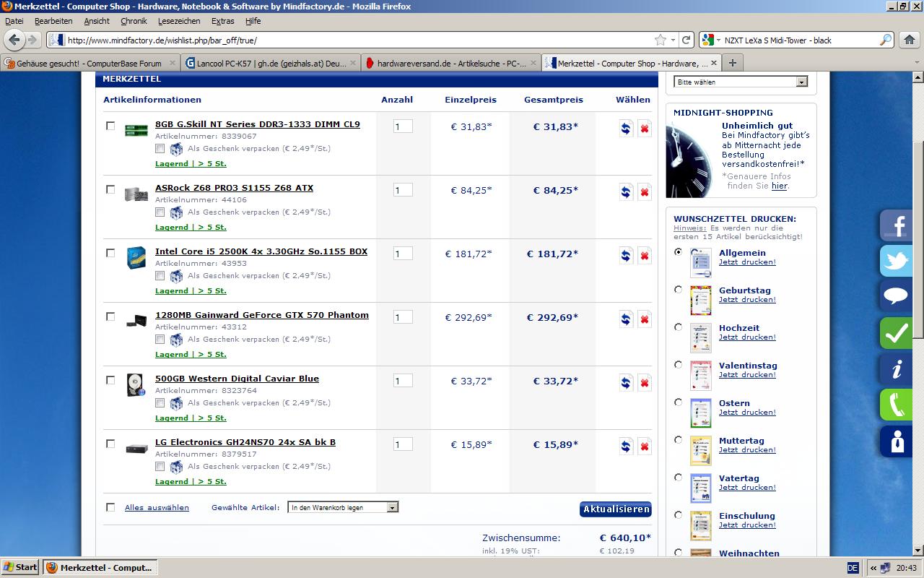This screenshot has height=578, width=924.
Task: Select the Intel Core i5 2500K checkbox
Action: [x=110, y=253]
